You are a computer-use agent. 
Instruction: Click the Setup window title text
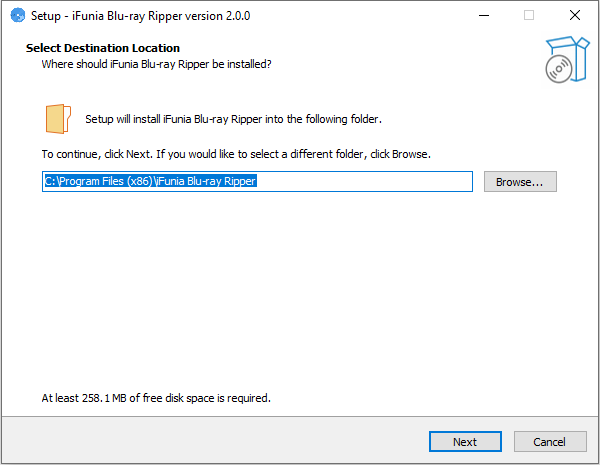(x=138, y=15)
